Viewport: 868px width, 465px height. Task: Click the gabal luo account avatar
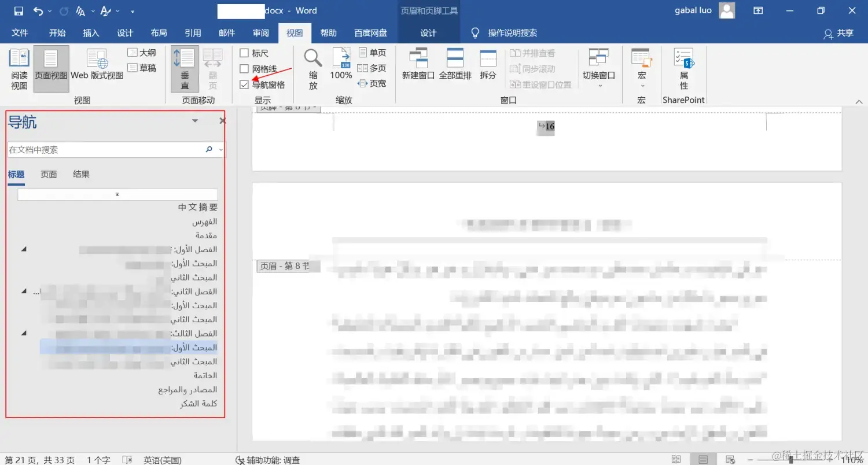727,10
